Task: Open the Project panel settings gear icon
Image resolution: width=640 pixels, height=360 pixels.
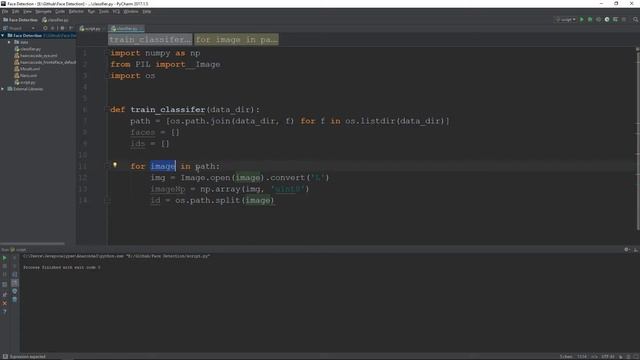Action: [x=62, y=28]
